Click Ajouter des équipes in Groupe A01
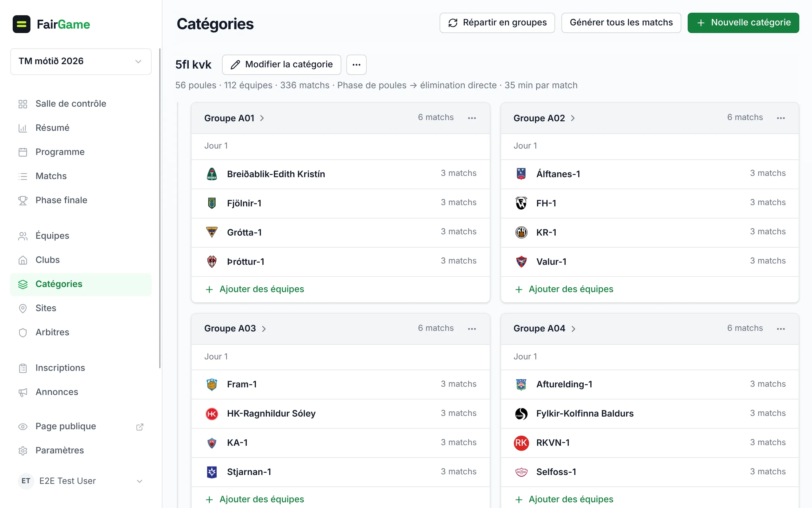The width and height of the screenshot is (812, 508). (x=255, y=289)
